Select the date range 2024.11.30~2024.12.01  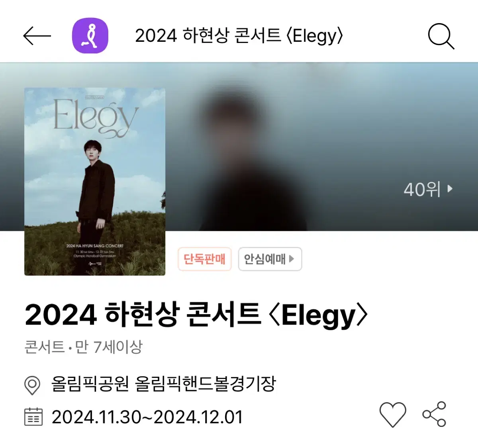147,417
